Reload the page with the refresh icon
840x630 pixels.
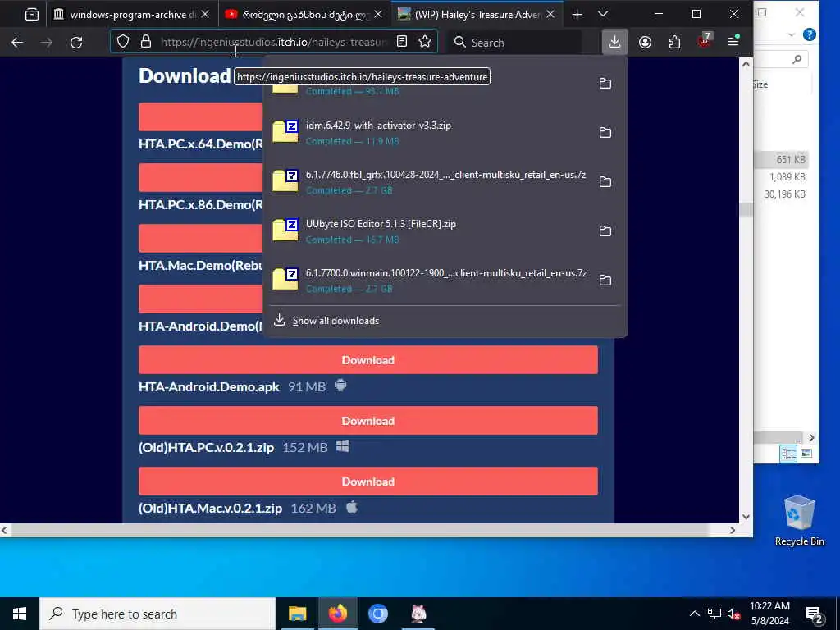tap(76, 43)
